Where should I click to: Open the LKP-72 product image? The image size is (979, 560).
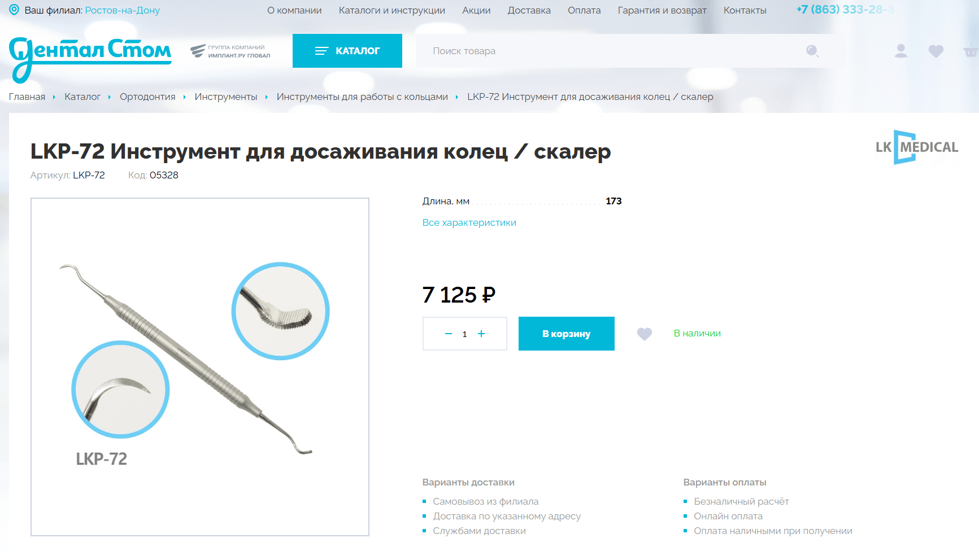(x=200, y=367)
